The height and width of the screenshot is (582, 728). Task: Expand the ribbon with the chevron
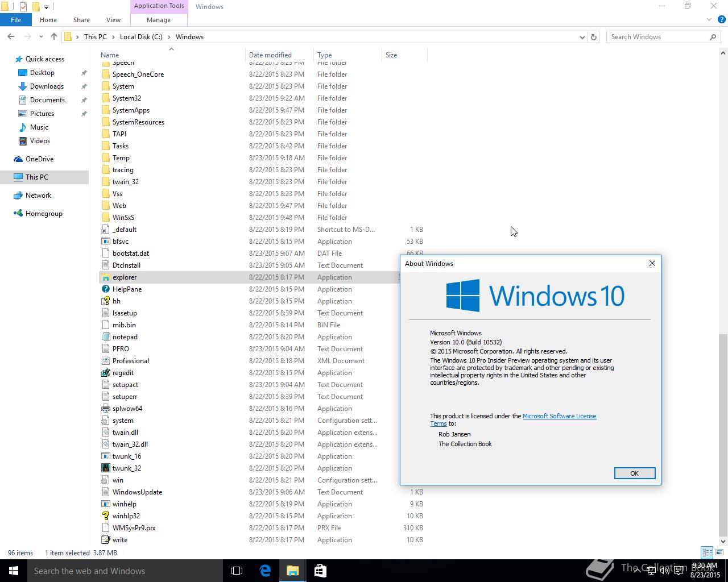coord(709,19)
